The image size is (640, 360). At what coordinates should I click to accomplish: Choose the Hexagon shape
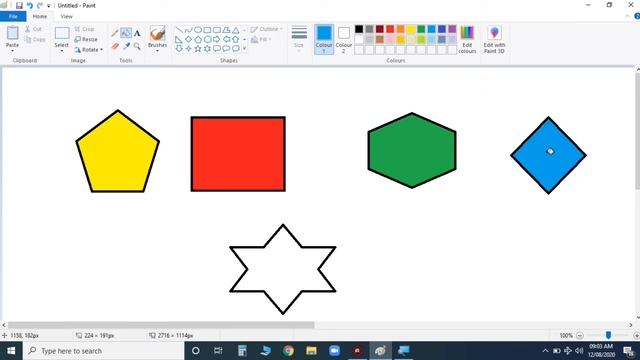click(x=207, y=40)
